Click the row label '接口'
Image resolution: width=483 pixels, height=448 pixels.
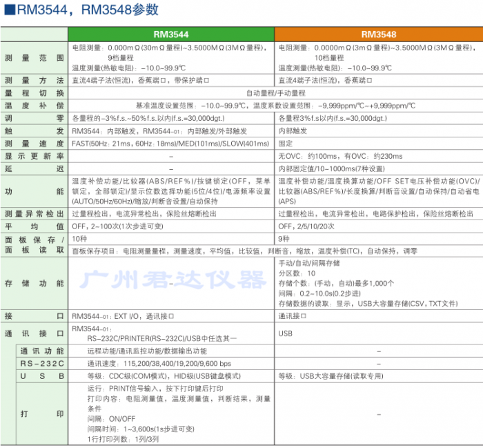[34, 316]
